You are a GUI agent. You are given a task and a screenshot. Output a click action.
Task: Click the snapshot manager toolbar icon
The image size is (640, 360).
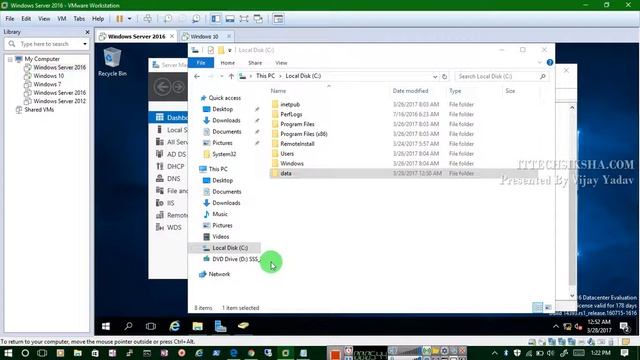coord(196,19)
